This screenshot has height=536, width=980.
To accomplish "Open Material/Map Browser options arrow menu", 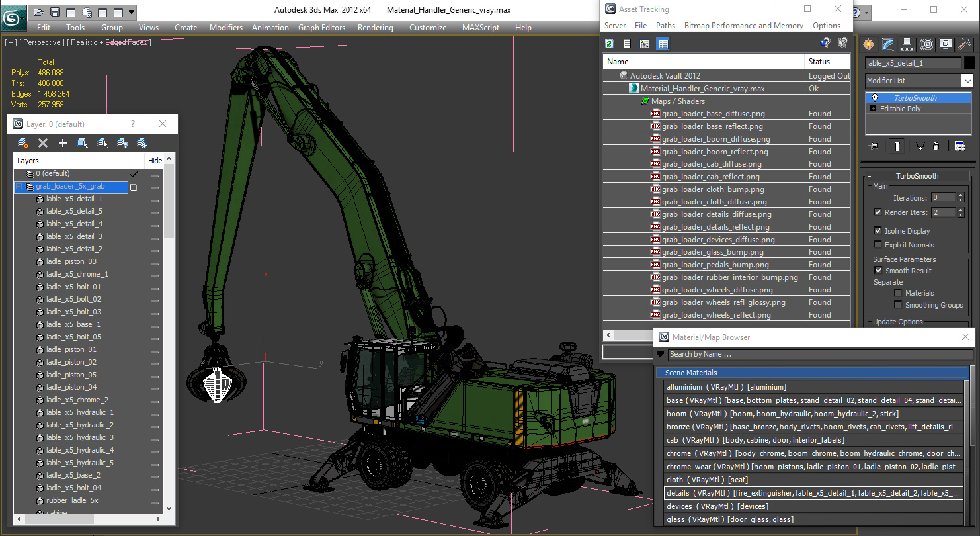I will point(661,355).
